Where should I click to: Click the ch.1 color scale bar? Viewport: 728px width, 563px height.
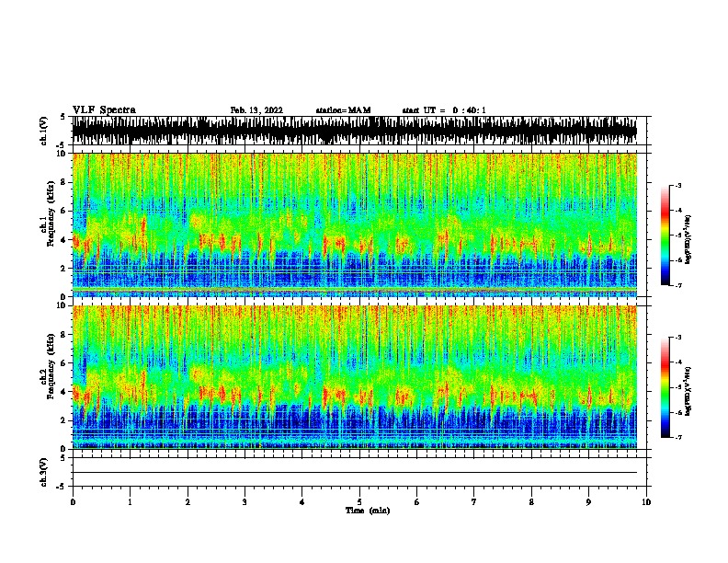[665, 235]
